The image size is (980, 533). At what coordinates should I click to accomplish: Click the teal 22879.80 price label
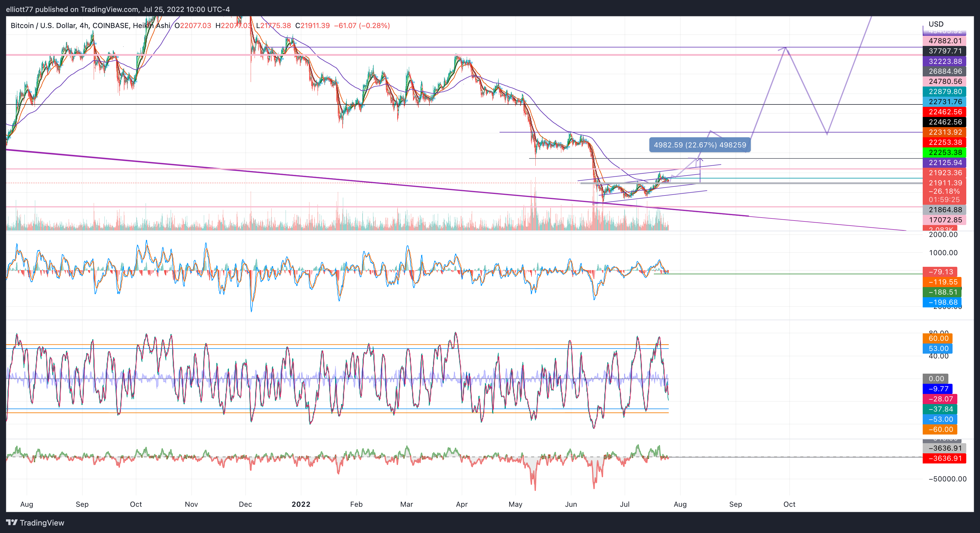point(944,92)
